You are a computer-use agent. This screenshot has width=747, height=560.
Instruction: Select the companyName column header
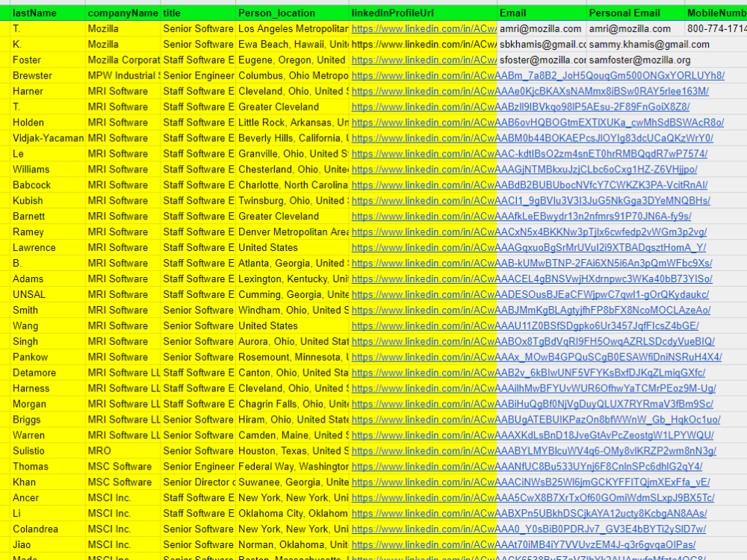[123, 13]
